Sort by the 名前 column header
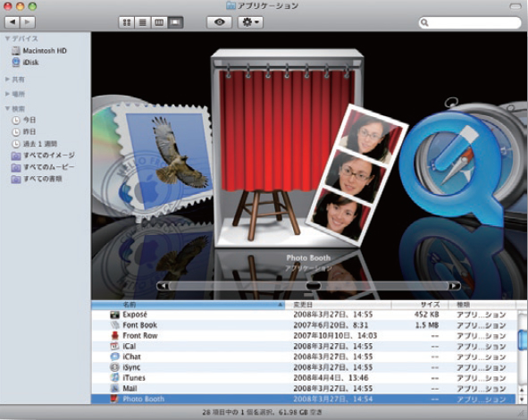The image size is (528, 420). coord(188,305)
